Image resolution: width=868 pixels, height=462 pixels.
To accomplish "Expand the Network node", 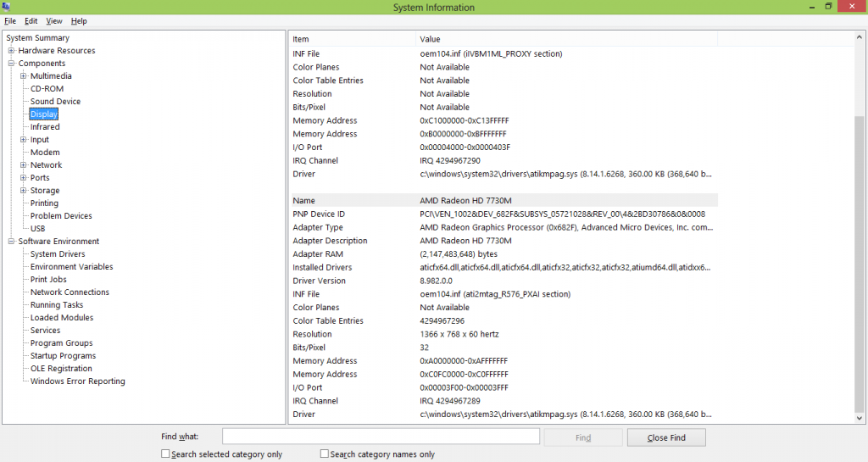I will tap(23, 165).
